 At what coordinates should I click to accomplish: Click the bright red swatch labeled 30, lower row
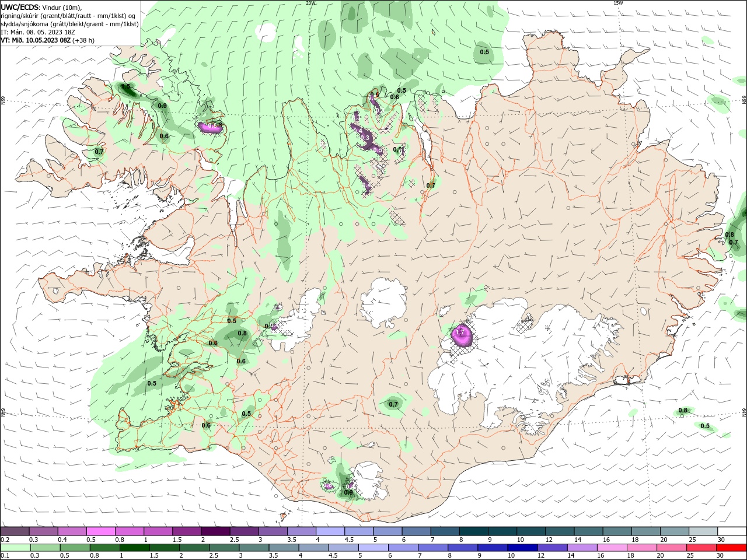pyautogui.click(x=732, y=547)
